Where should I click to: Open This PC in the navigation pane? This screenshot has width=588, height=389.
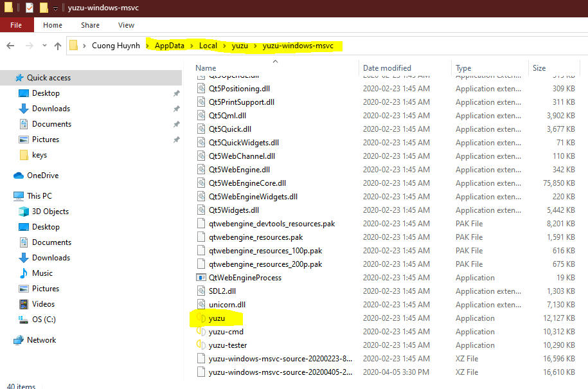click(33, 196)
